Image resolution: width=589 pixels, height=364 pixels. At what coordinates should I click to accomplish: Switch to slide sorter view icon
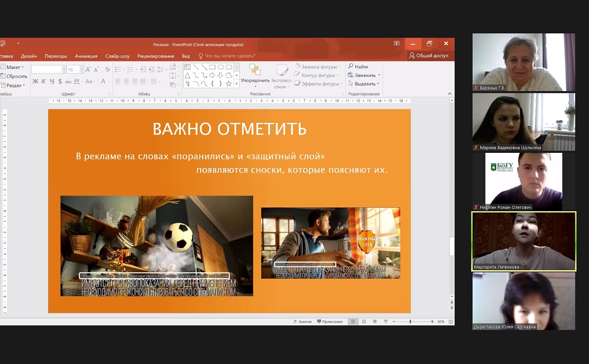coord(363,321)
